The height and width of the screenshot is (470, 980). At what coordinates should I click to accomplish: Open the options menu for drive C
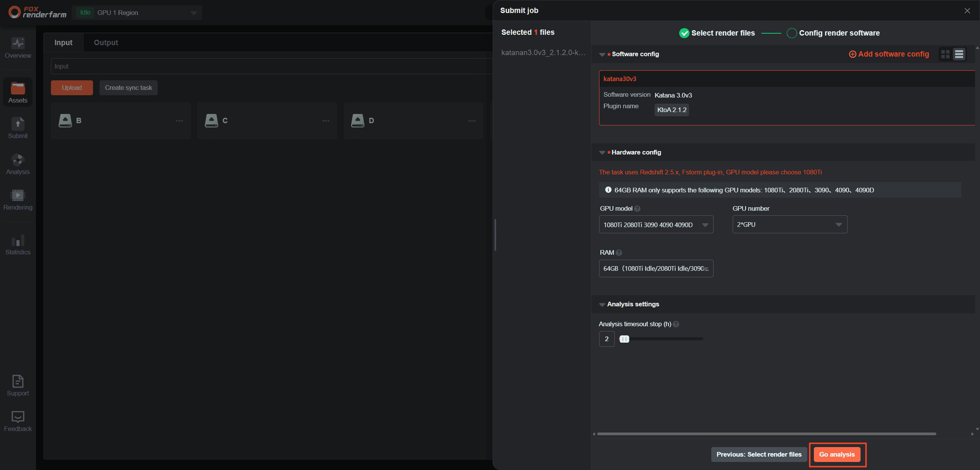coord(326,121)
